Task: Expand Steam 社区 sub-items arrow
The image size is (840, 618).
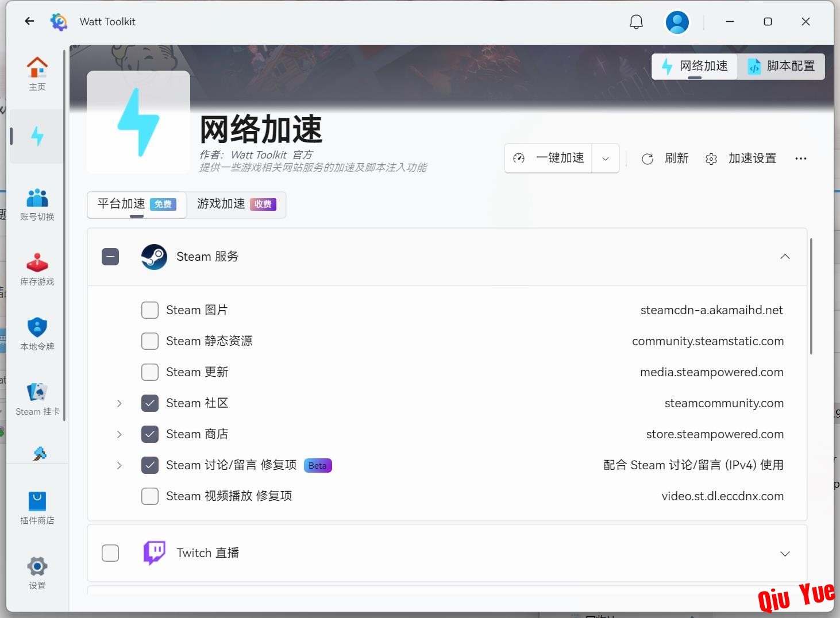Action: point(119,403)
